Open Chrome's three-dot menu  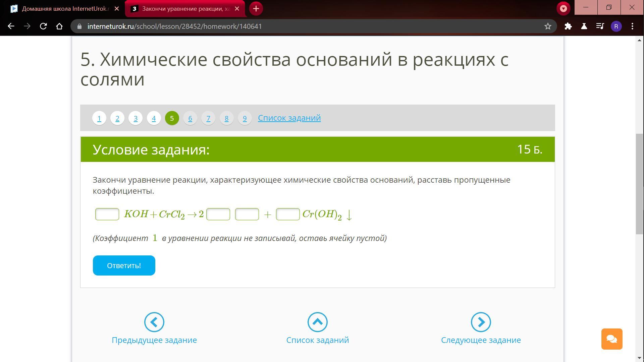632,26
